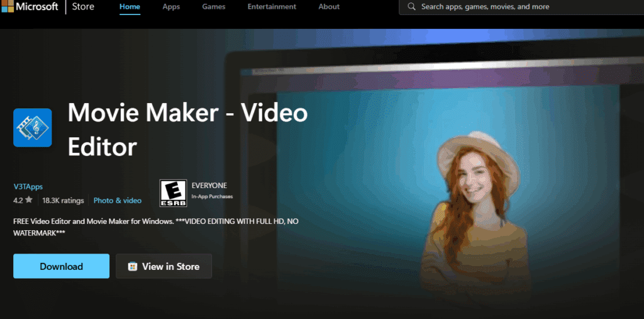Open the Store link beside the Microsoft logo
644x319 pixels.
point(83,7)
